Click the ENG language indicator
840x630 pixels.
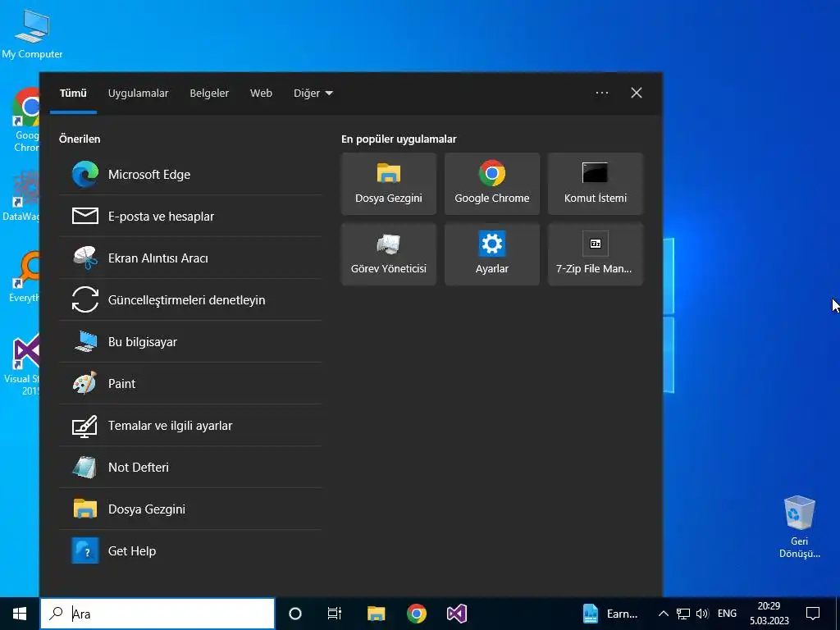point(727,614)
